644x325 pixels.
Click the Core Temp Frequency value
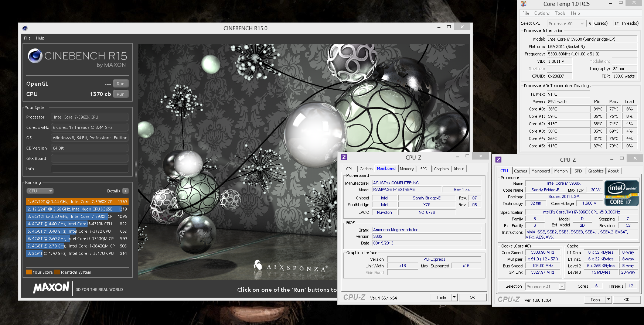(x=592, y=54)
